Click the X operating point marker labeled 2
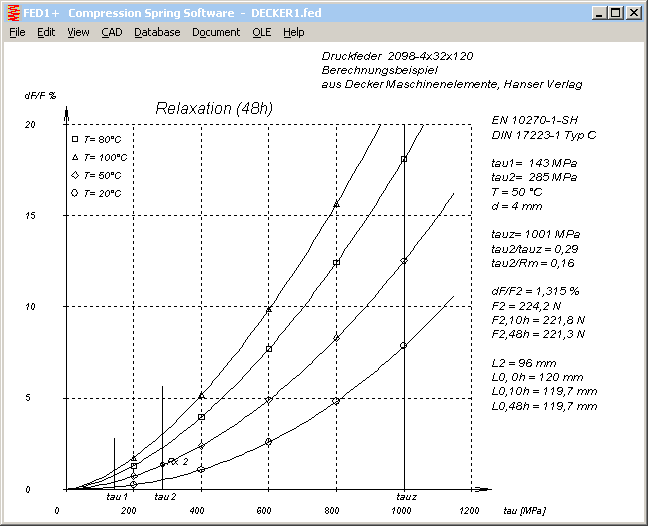This screenshot has width=648, height=526. click(x=172, y=461)
